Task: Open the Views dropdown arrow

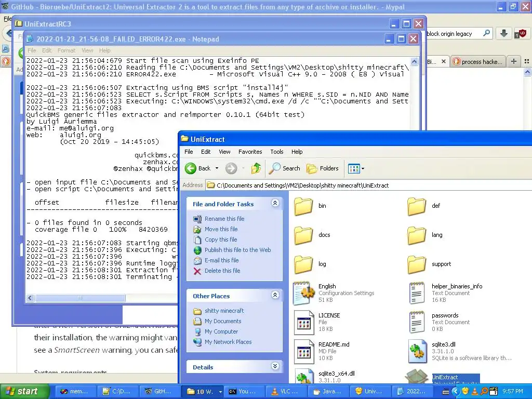Action: [363, 168]
